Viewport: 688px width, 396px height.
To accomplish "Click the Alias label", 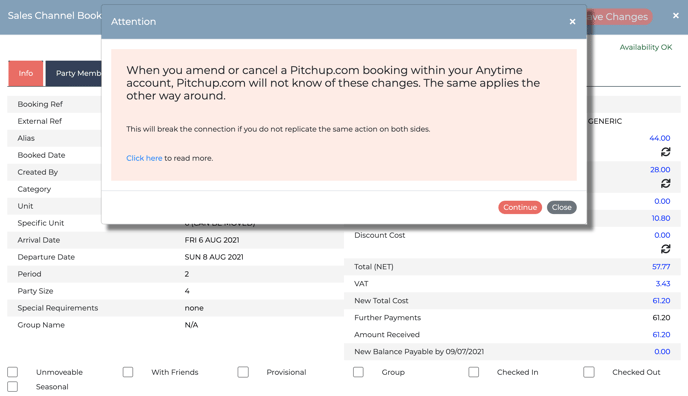I will [26, 139].
